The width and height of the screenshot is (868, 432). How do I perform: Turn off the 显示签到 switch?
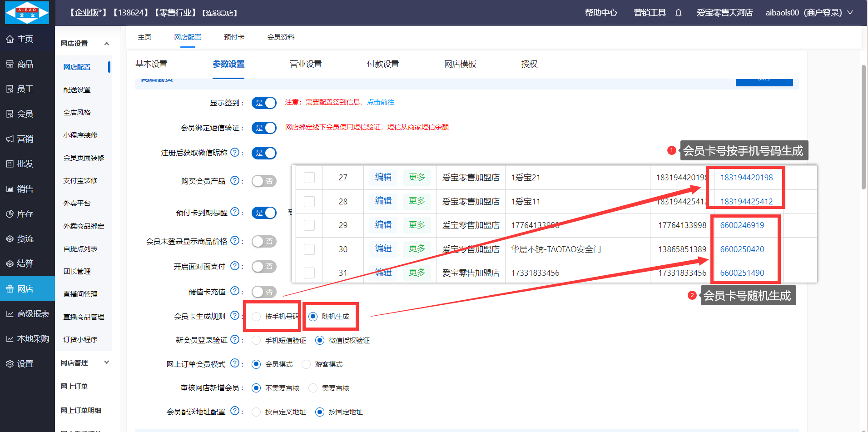[x=264, y=103]
